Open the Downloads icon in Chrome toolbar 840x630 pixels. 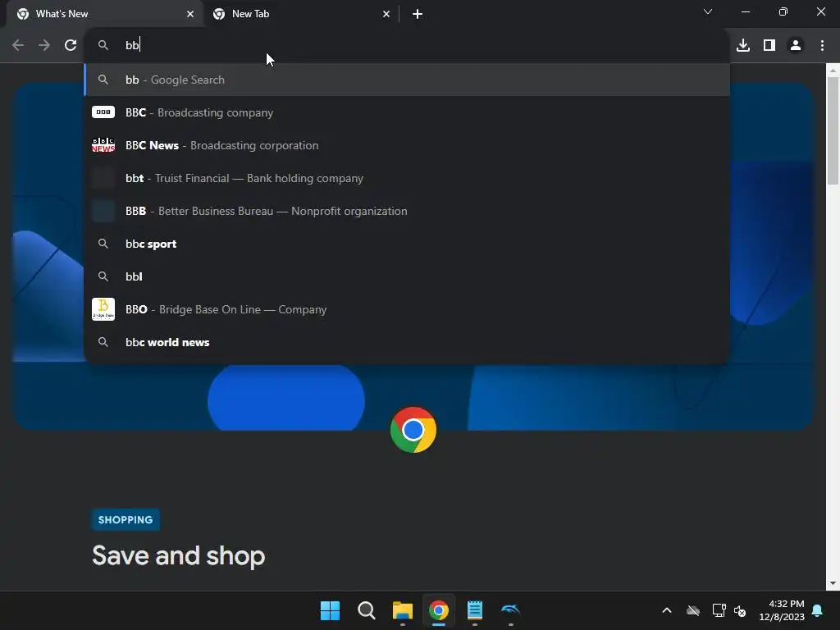click(x=743, y=45)
